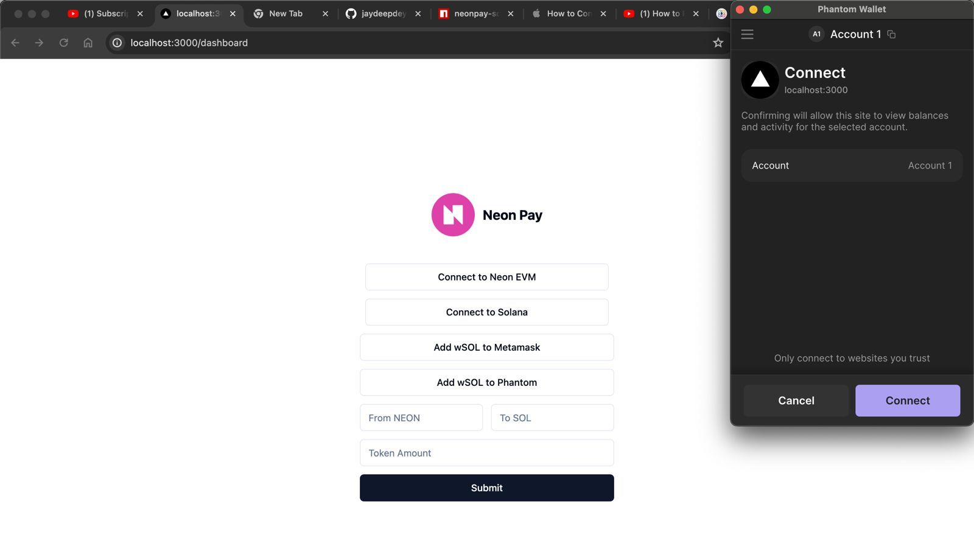Screen dimensions: 974x560
Task: Click Add wSOL to Metamask
Action: click(x=487, y=348)
